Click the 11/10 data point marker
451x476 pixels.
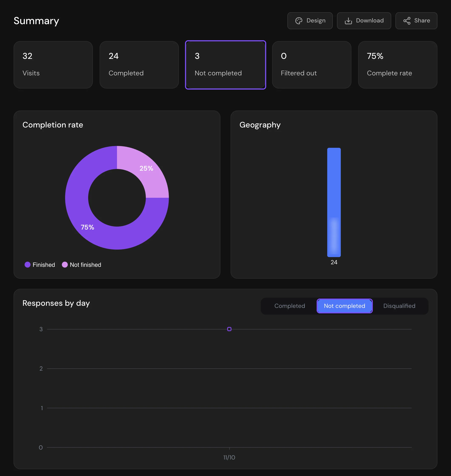tap(229, 329)
